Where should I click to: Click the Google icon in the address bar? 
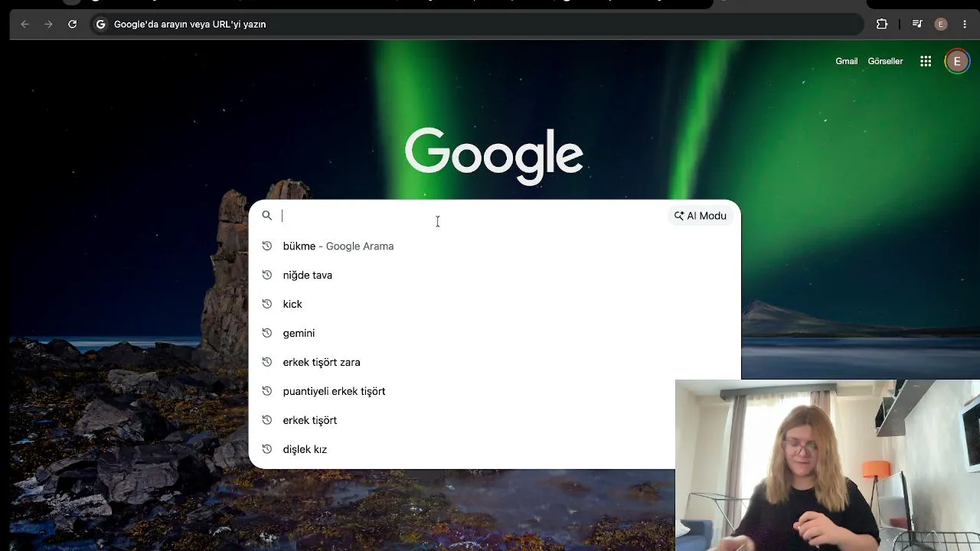tap(100, 24)
